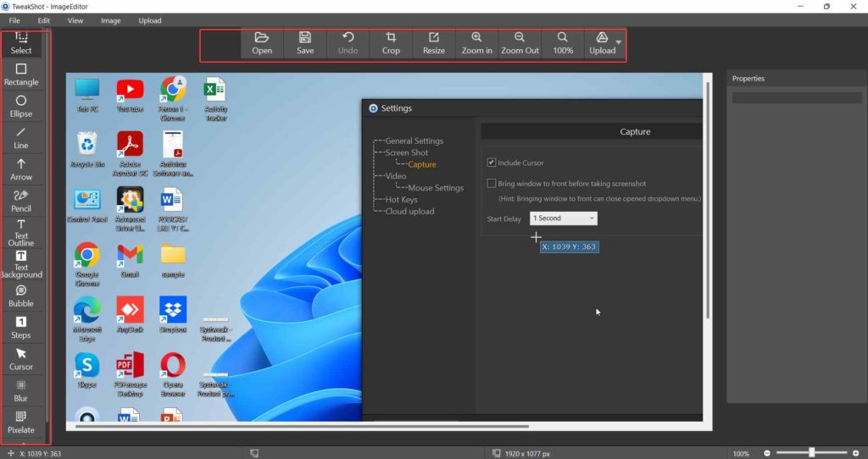Screen dimensions: 868x459
Task: Enable Bring window to front checkbox
Action: coord(491,183)
